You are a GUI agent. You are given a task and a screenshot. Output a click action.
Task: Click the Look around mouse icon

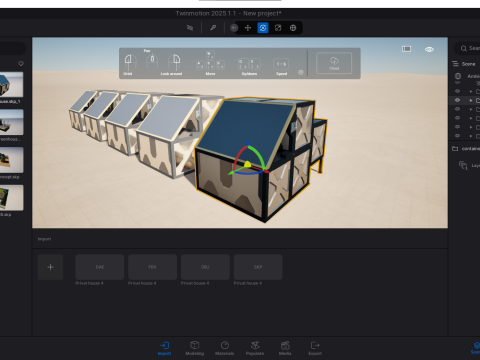click(174, 62)
